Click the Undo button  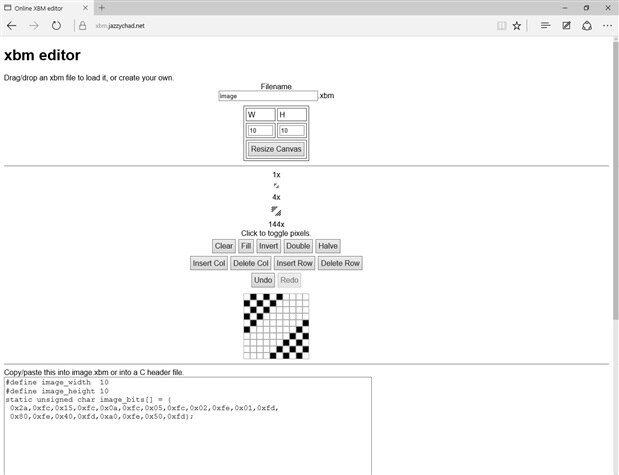pyautogui.click(x=263, y=280)
